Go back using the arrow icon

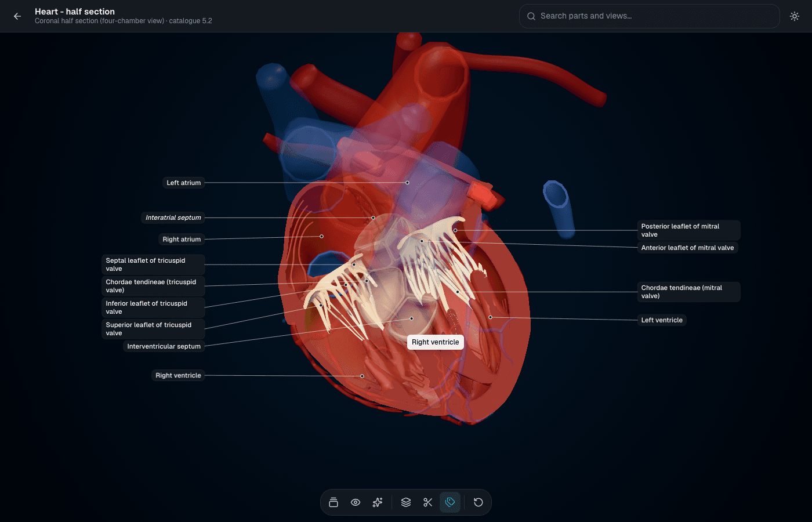pos(17,16)
